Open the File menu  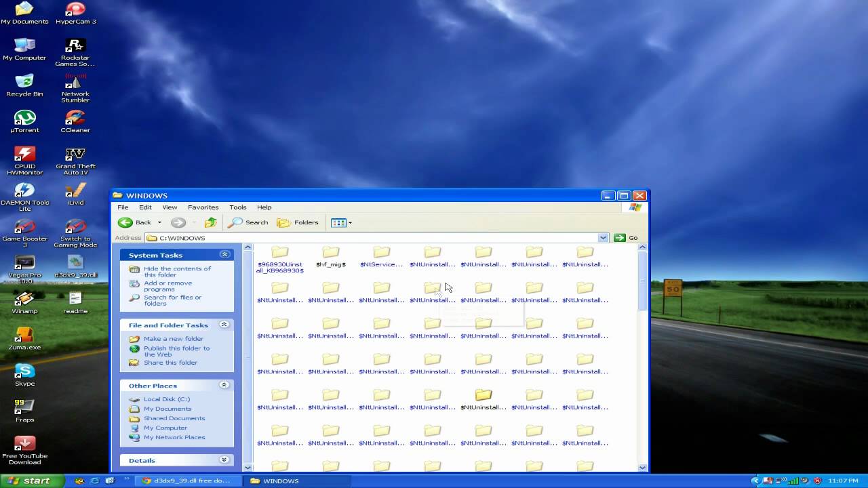(123, 207)
